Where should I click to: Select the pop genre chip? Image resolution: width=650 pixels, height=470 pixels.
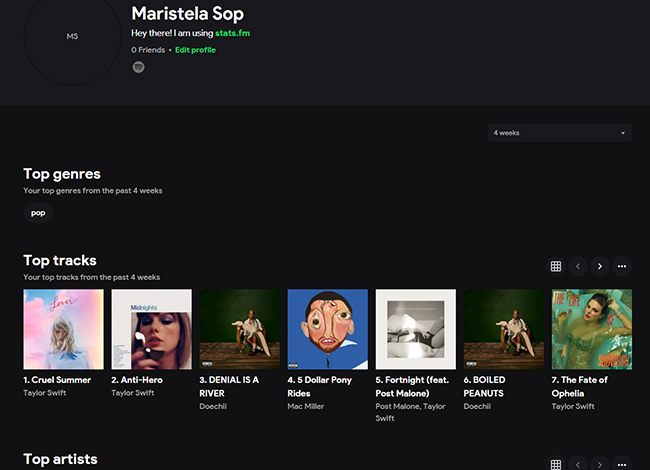tap(38, 213)
